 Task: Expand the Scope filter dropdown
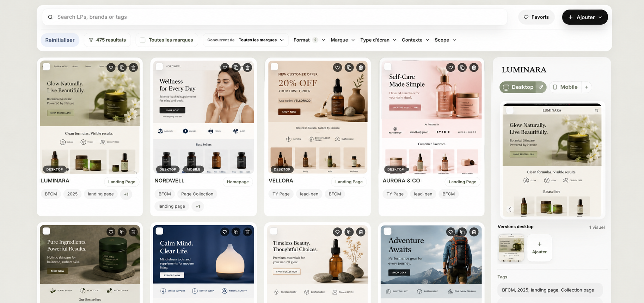tap(445, 40)
